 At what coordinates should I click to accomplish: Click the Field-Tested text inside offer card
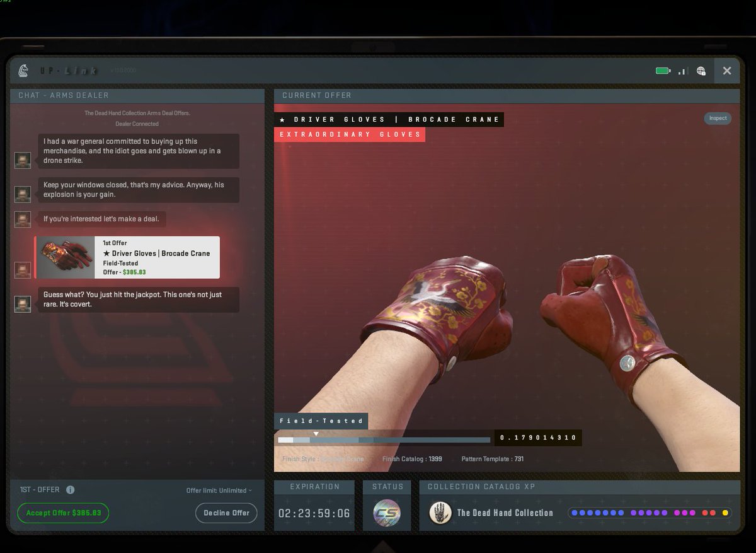(x=120, y=263)
